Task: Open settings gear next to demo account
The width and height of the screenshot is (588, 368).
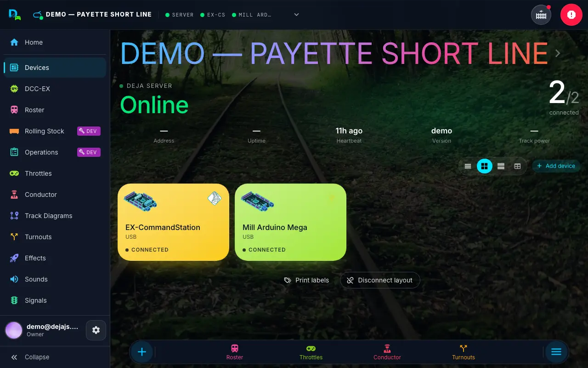Action: (x=96, y=330)
